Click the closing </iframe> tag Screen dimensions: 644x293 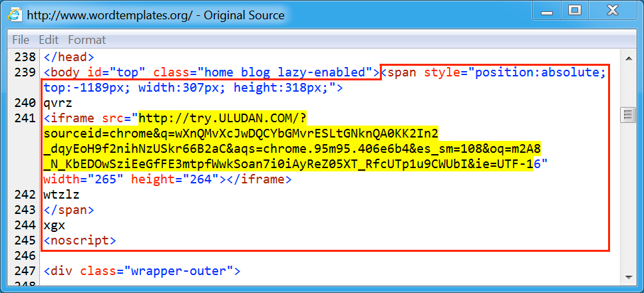pyautogui.click(x=259, y=179)
